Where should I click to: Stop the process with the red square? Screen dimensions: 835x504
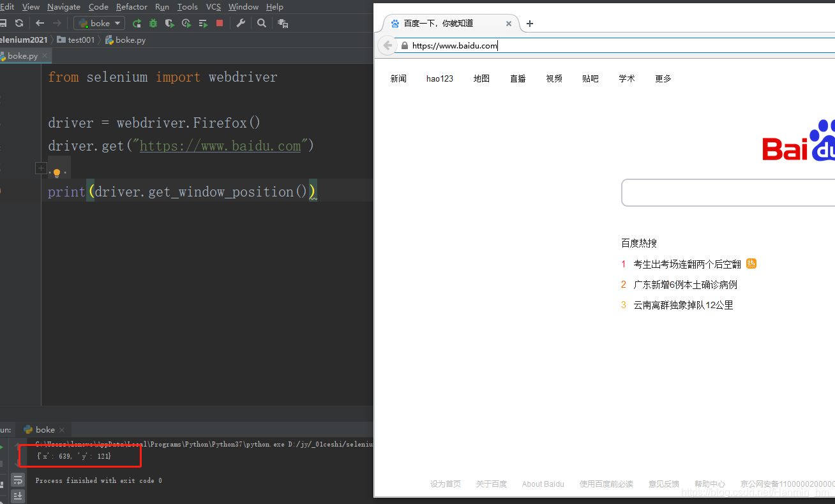220,23
